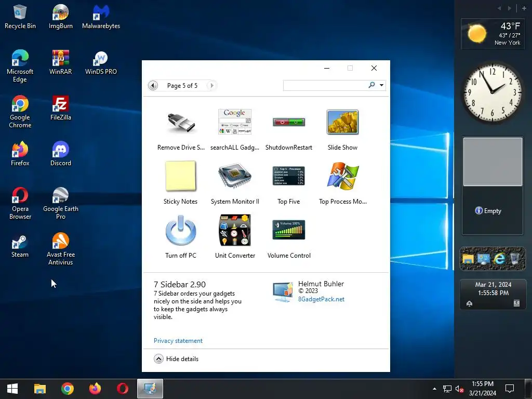Open Microsoft Edge desktop shortcut
This screenshot has width=532, height=399.
[x=20, y=66]
